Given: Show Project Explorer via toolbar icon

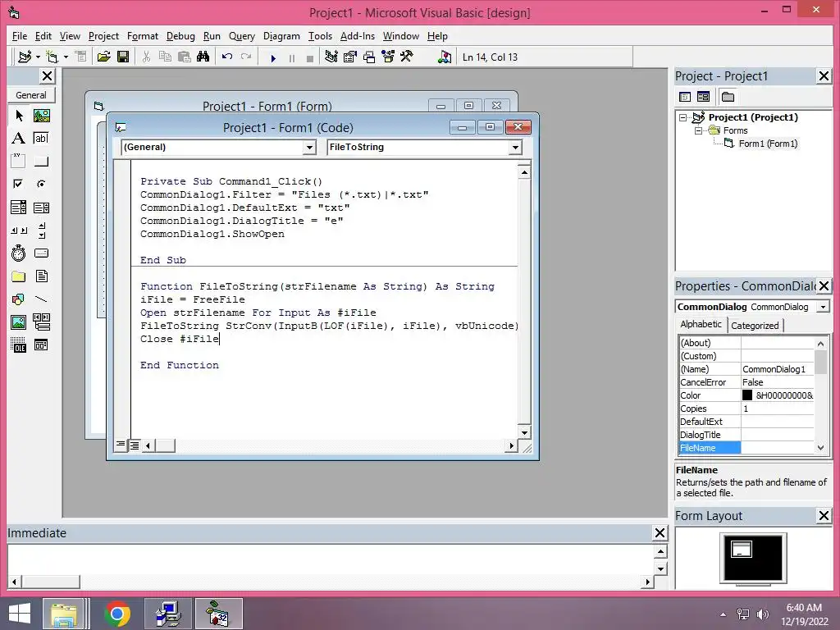Looking at the screenshot, I should (x=331, y=57).
